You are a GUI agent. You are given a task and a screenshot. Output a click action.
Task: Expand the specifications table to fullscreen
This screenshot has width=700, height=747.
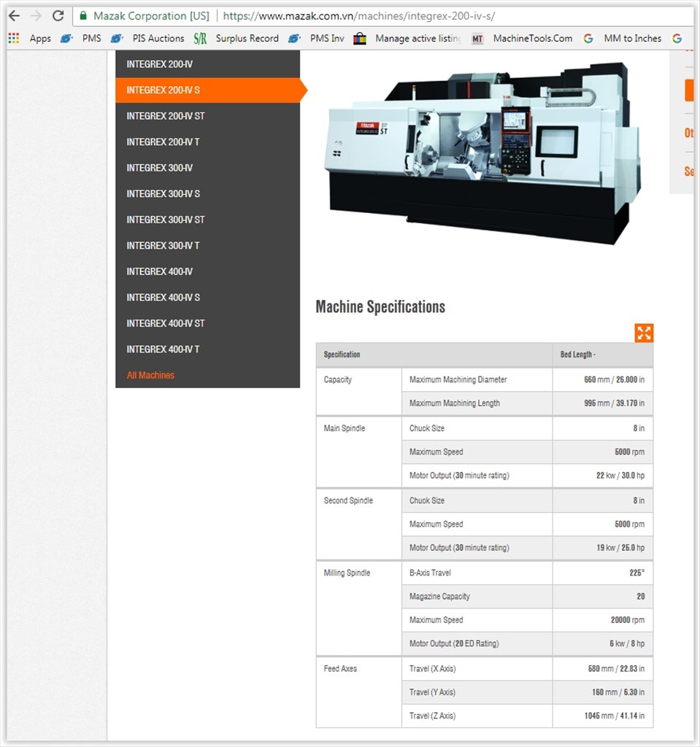pos(644,333)
